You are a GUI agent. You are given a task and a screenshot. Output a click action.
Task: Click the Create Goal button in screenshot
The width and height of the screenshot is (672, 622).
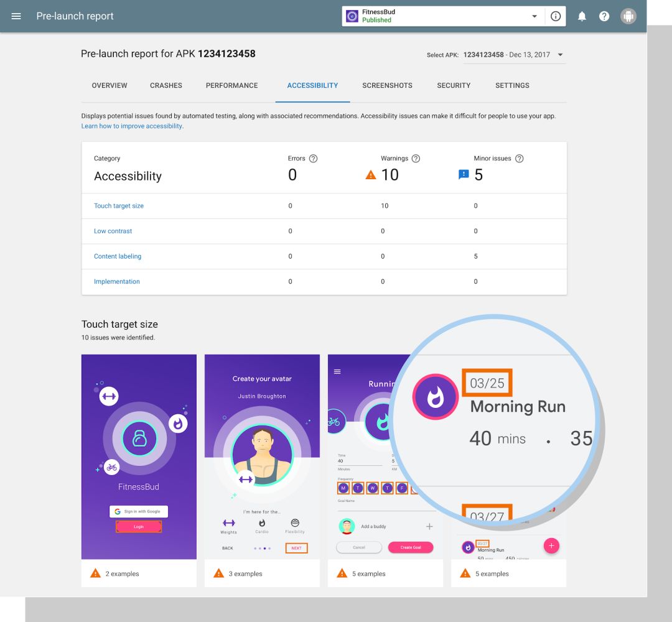[411, 547]
